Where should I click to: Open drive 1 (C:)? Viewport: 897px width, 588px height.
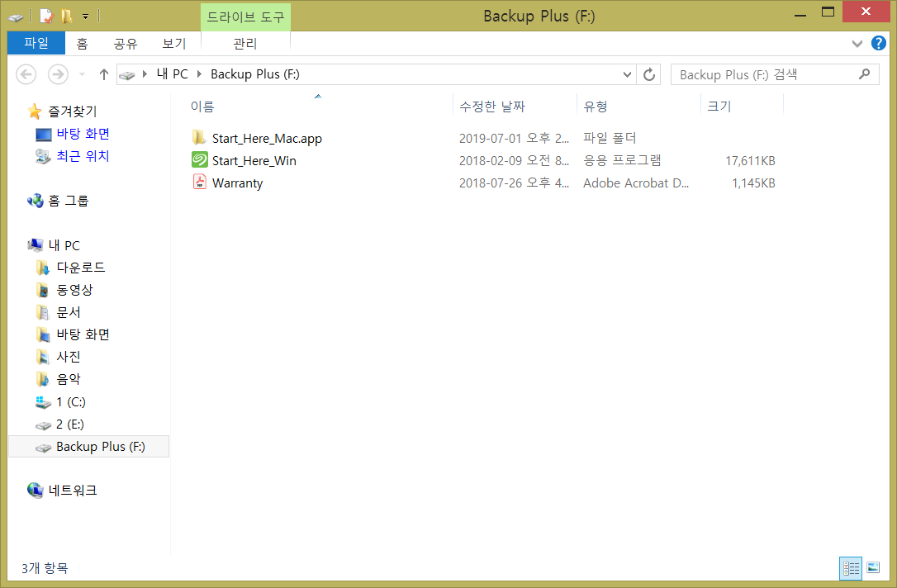coord(71,401)
